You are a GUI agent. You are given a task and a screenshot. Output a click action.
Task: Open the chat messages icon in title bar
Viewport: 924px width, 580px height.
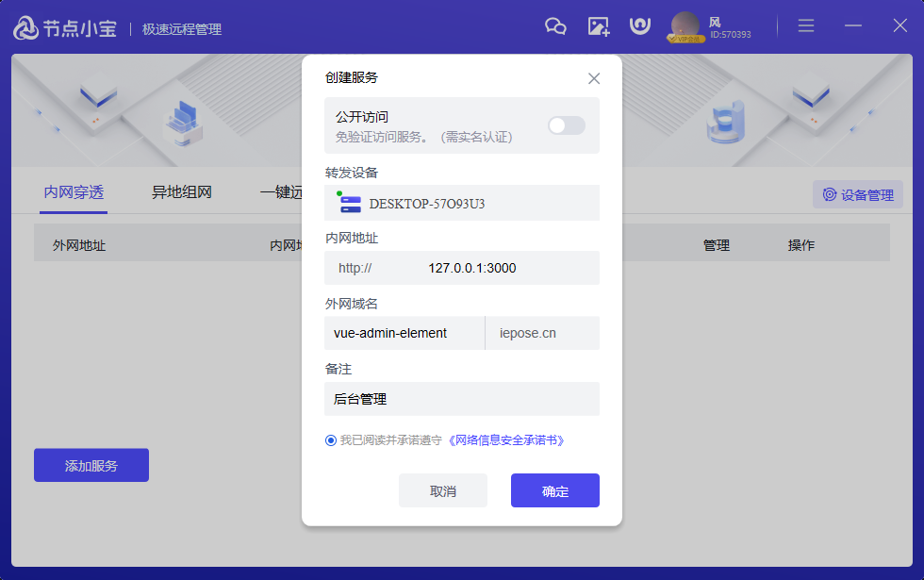(555, 26)
